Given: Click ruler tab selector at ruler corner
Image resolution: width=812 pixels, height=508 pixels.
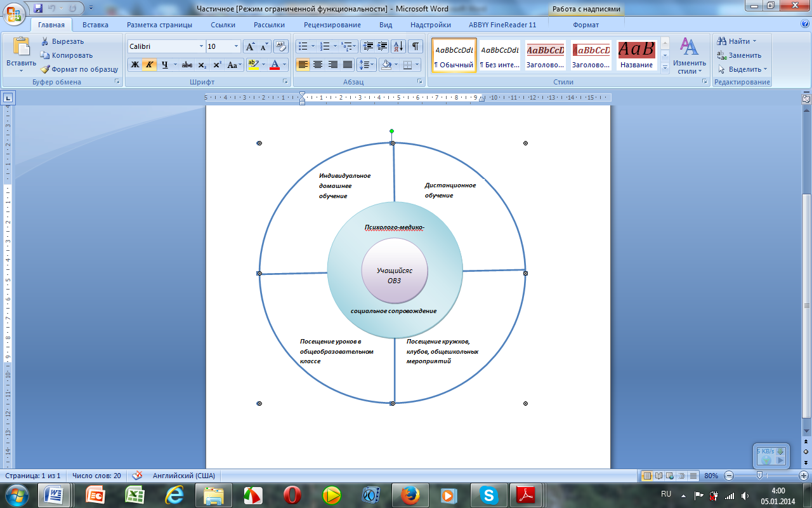Looking at the screenshot, I should pyautogui.click(x=8, y=98).
